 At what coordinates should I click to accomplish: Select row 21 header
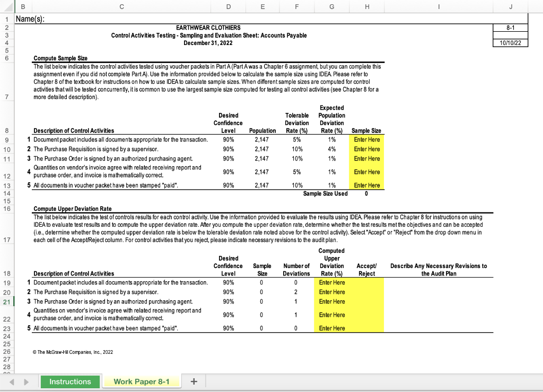click(x=5, y=301)
